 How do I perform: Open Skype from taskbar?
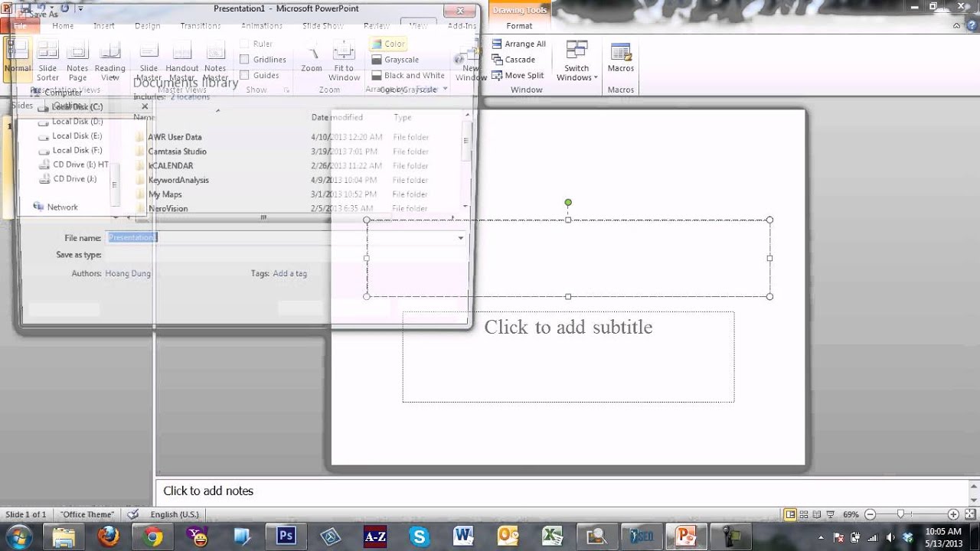click(x=419, y=536)
